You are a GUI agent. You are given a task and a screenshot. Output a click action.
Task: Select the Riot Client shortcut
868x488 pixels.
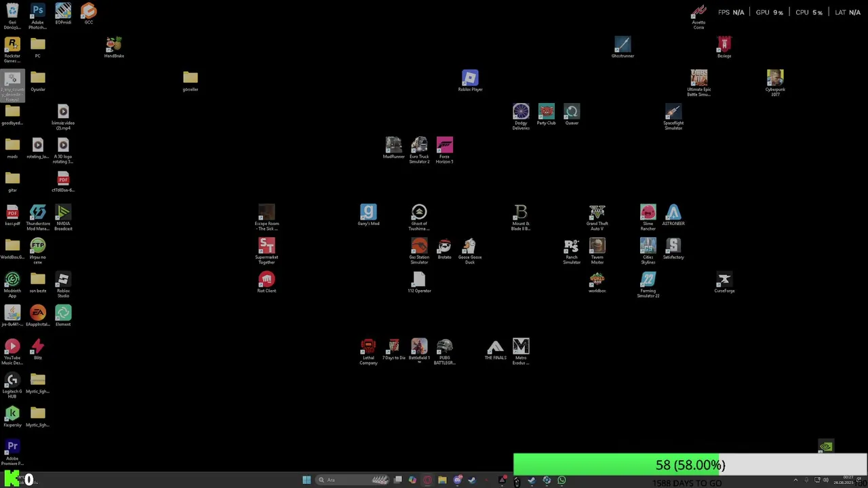coord(267,283)
